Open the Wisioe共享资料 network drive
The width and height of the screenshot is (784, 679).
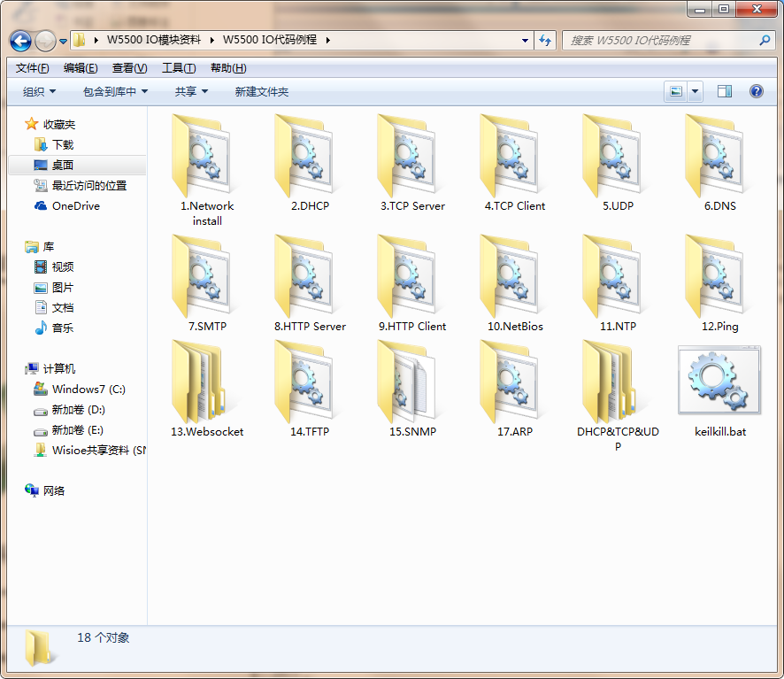point(90,451)
